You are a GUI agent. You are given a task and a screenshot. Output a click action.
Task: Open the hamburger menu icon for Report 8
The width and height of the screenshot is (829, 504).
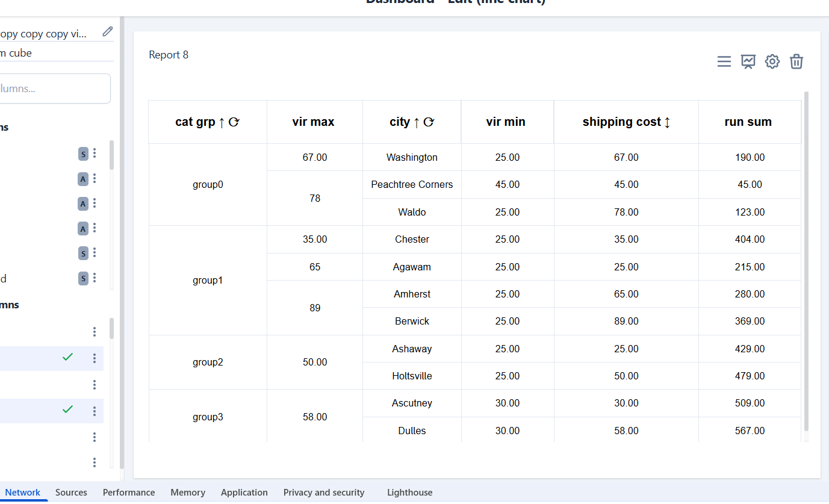724,61
